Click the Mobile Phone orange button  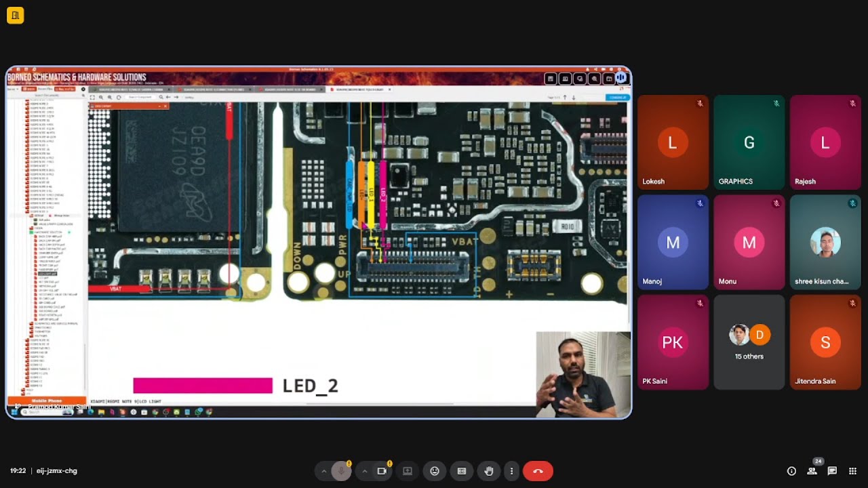click(46, 401)
